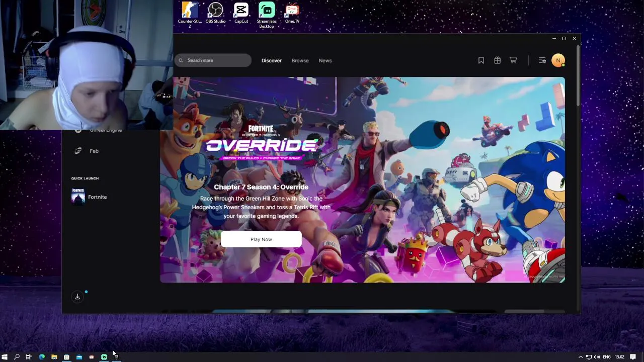644x362 pixels.
Task: Open the Ome.TV desktop shortcut
Action: click(x=292, y=13)
